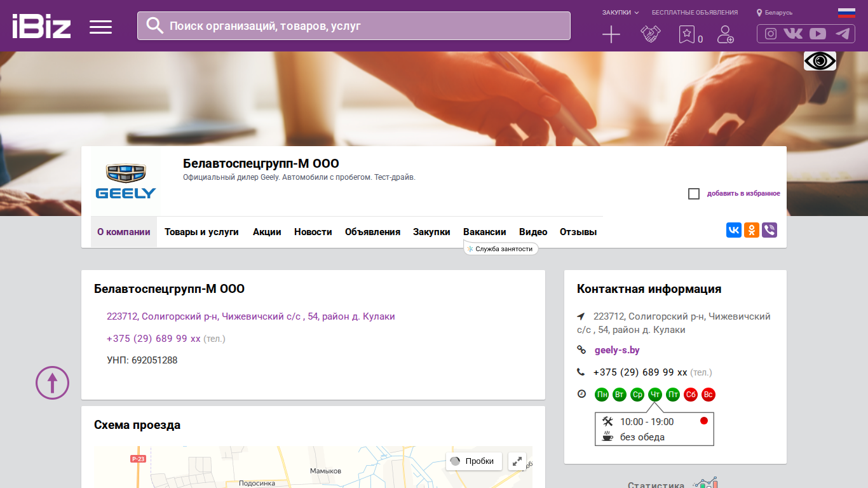Expand the map to fullscreen
Screen dimensions: 868x488
(x=517, y=461)
